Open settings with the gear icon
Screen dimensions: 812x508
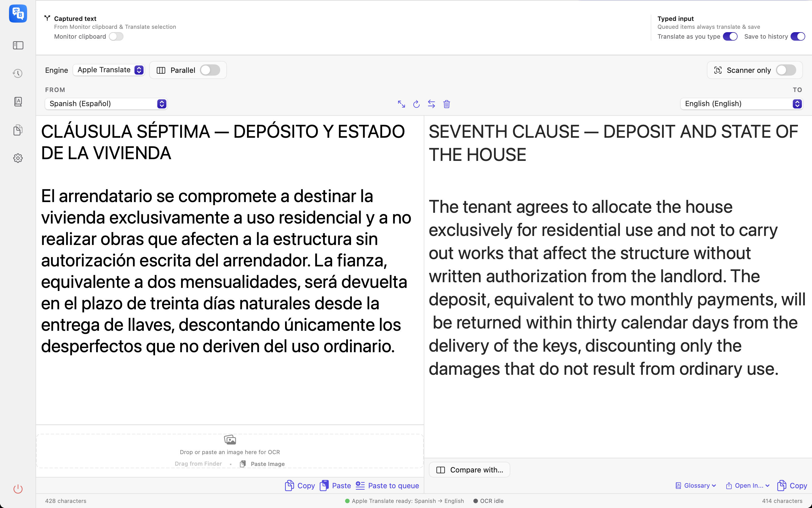click(18, 158)
